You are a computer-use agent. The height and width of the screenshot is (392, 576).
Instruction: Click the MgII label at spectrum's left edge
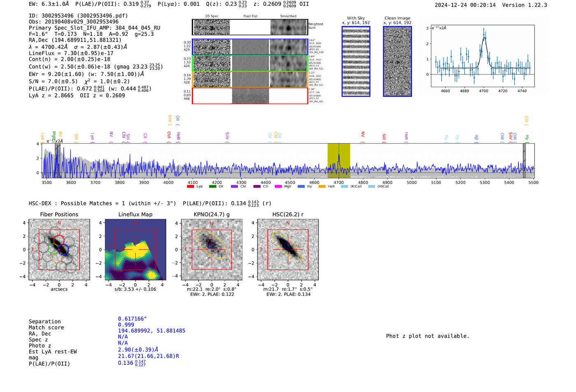(54, 137)
